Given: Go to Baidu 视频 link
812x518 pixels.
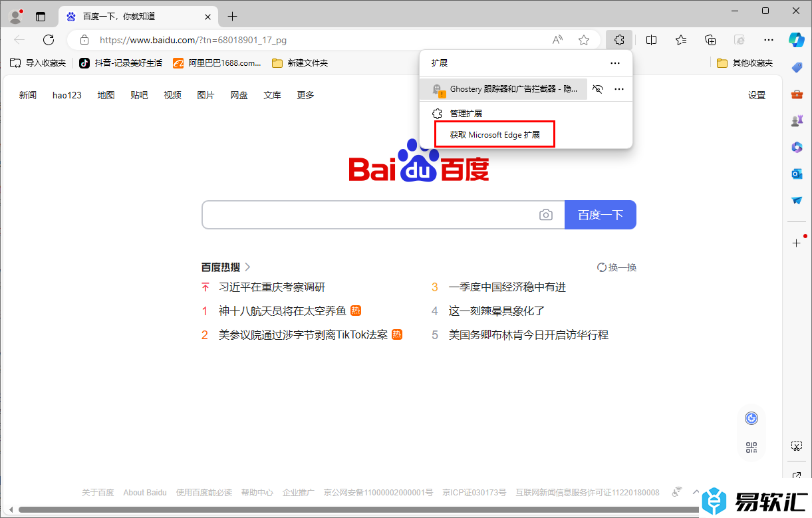Looking at the screenshot, I should tap(172, 95).
